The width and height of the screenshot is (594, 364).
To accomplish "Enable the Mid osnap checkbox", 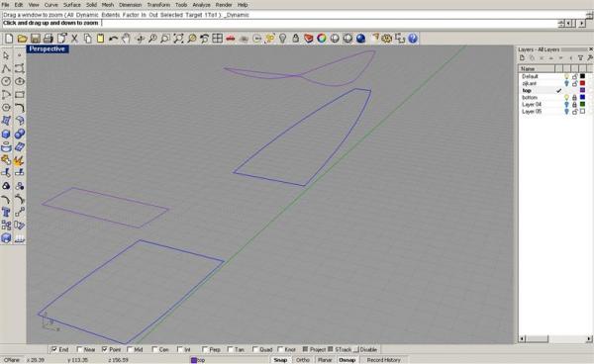I will (131, 349).
